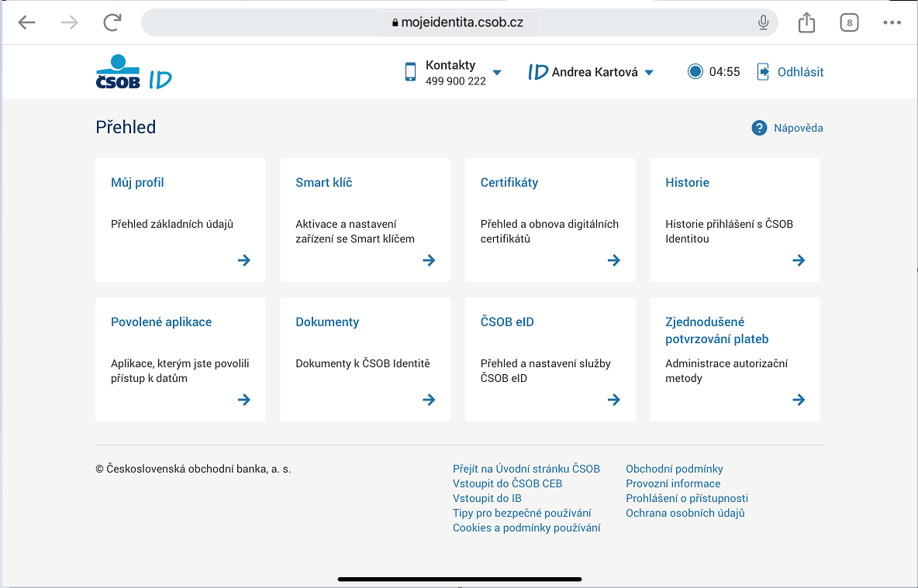Click text Administrace autorizační metody
918x588 pixels.
726,370
